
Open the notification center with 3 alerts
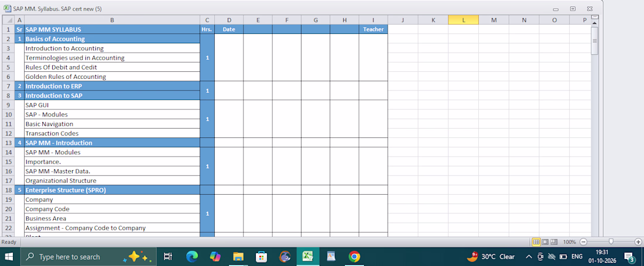(629, 257)
